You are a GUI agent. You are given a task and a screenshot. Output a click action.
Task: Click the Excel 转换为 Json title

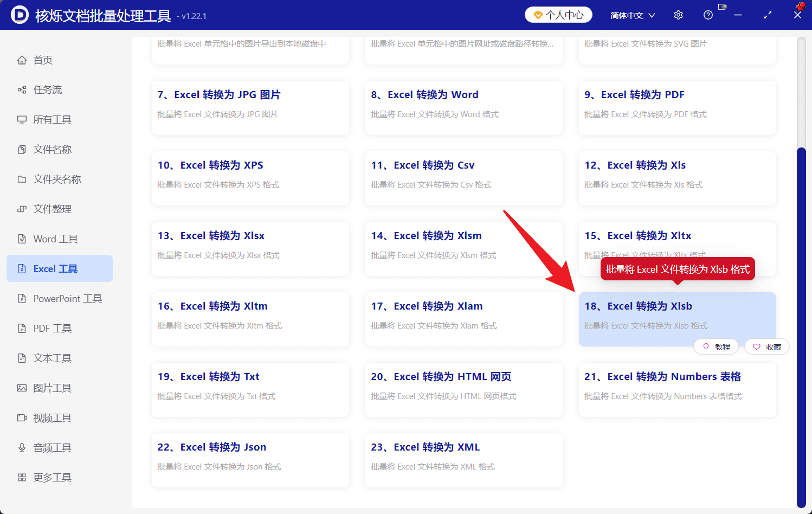[212, 447]
